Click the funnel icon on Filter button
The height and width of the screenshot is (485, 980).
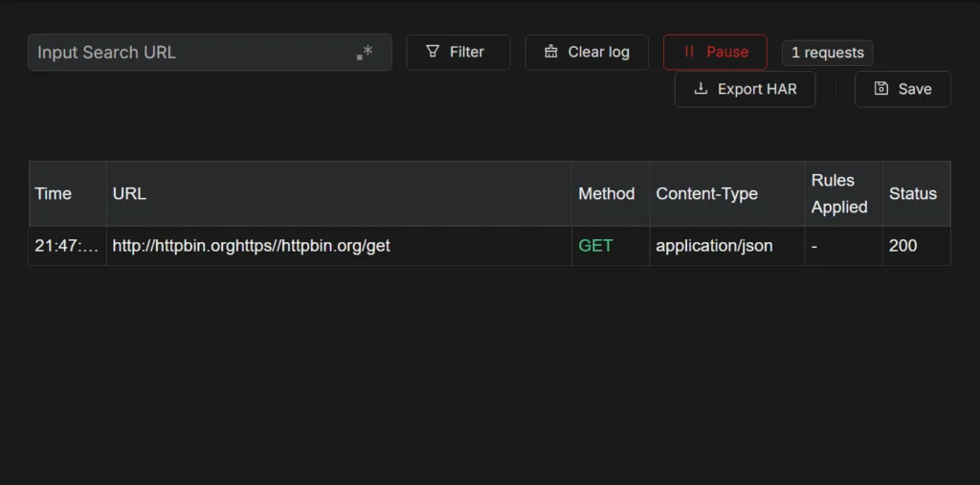433,52
